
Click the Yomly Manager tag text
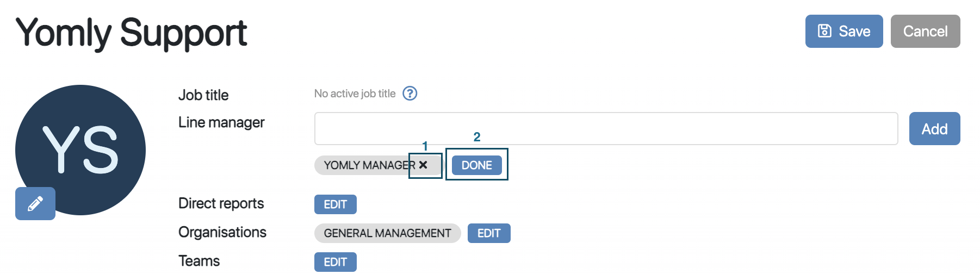pyautogui.click(x=369, y=165)
